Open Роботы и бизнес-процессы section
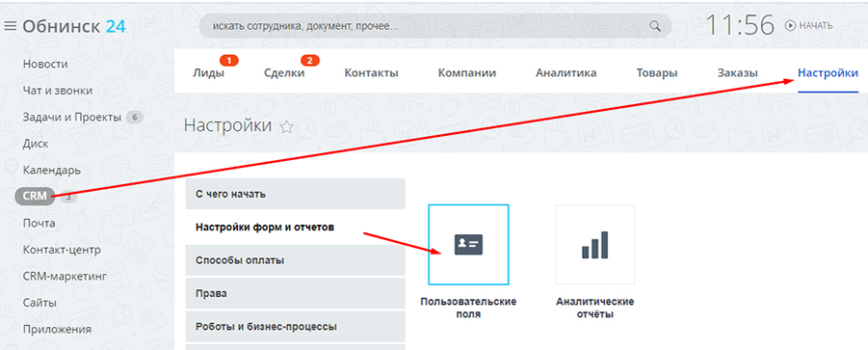Viewport: 868px width, 350px height. 295,326
